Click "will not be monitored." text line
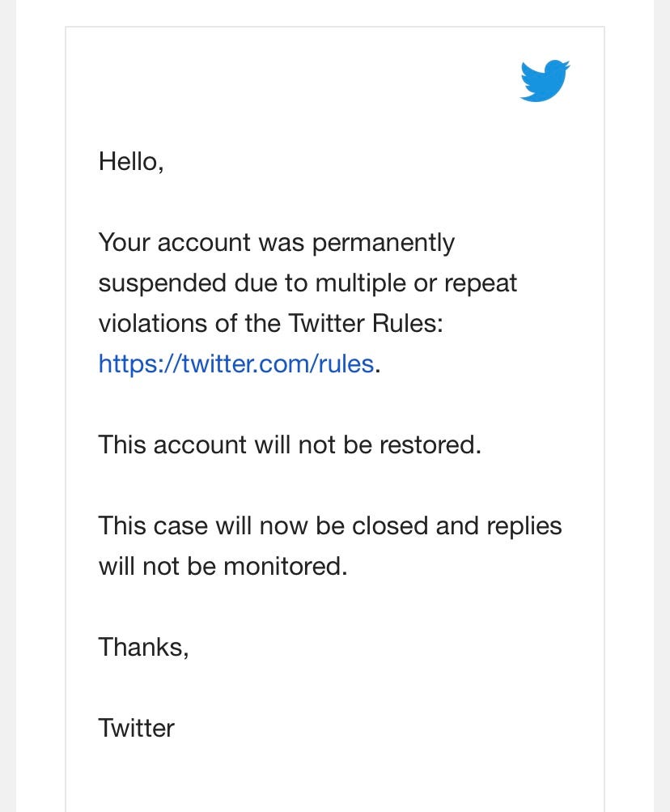Image resolution: width=670 pixels, height=812 pixels. [223, 566]
